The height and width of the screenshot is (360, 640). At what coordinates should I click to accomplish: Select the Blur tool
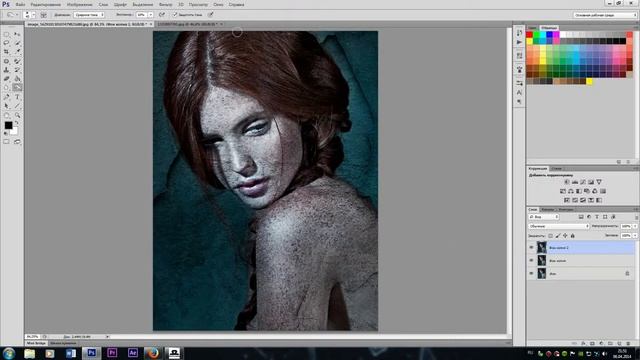pos(7,87)
